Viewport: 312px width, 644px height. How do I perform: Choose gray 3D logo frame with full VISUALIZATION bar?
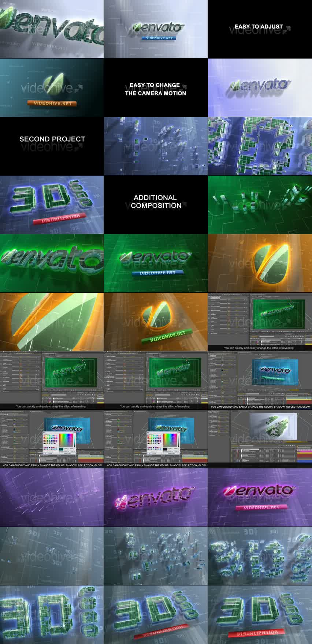point(260,615)
